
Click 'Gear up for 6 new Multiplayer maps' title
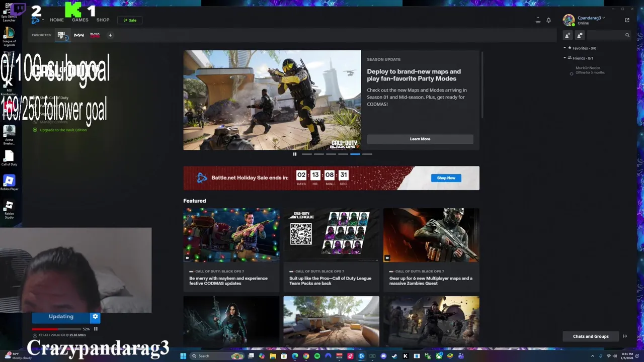pos(431,281)
